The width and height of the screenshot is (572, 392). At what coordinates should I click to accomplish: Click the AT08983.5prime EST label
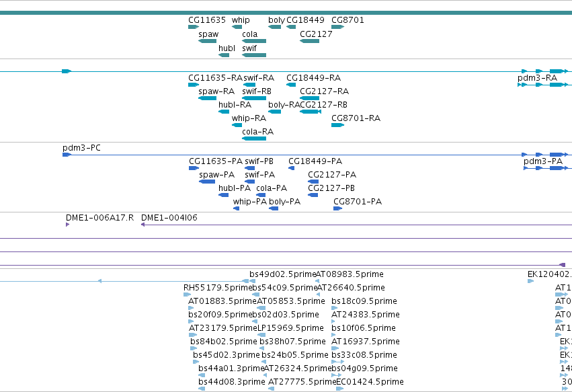tap(350, 274)
